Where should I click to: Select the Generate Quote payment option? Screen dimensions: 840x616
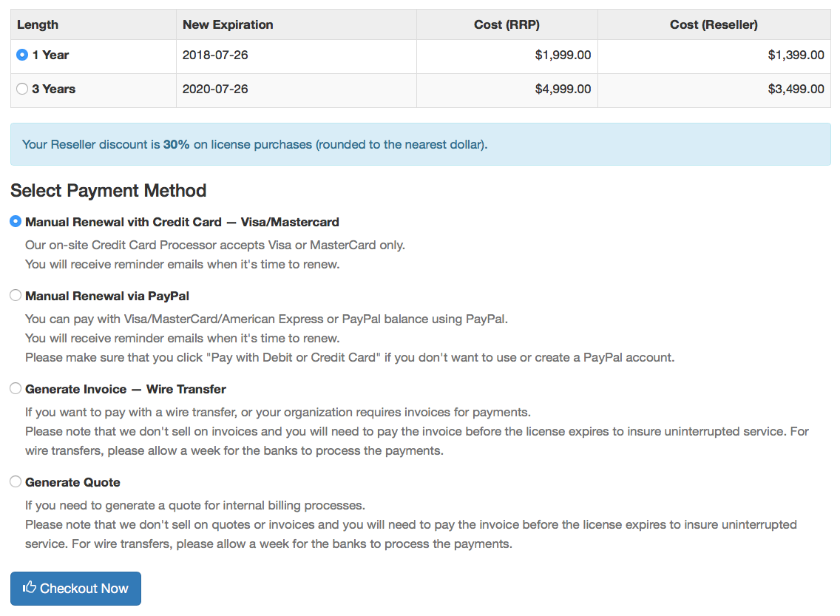click(x=16, y=481)
